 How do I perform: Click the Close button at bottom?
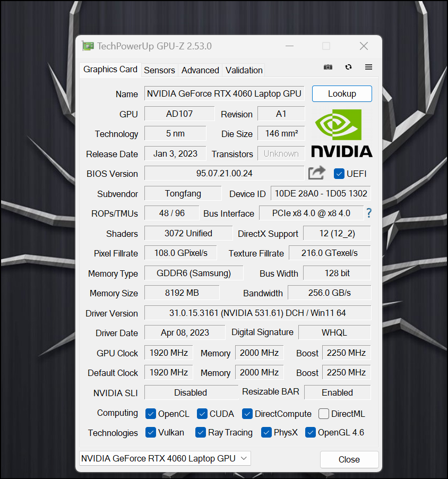click(x=349, y=459)
